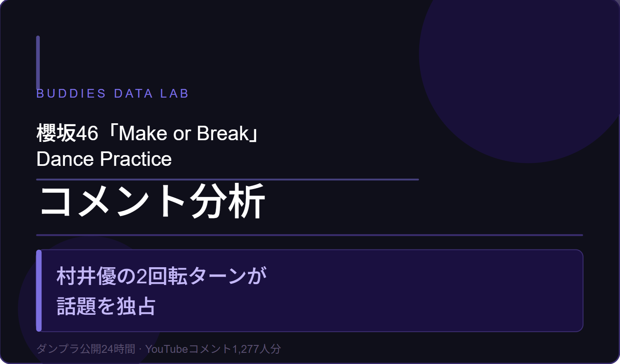
Task: Click the short divider under "Dance Practice"
Action: (227, 180)
